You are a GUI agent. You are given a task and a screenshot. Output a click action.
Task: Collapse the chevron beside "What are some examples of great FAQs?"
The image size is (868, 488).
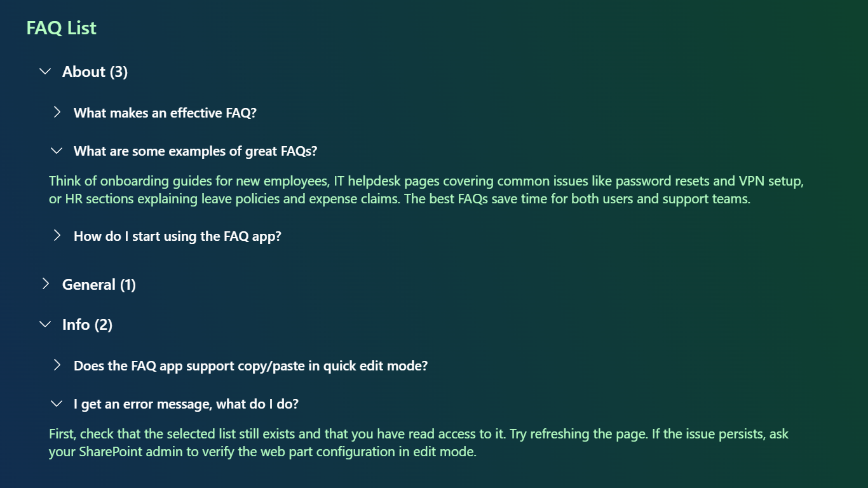pos(57,151)
